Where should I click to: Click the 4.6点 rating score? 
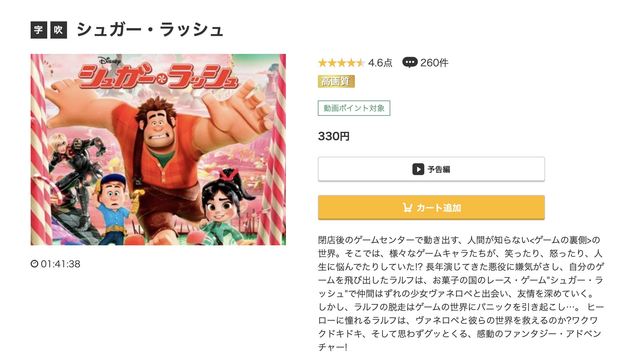click(380, 63)
